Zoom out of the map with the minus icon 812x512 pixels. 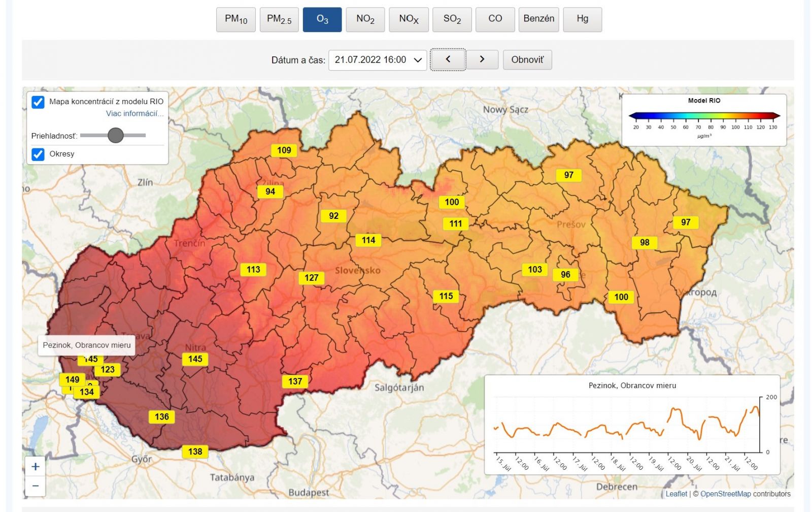tap(35, 486)
